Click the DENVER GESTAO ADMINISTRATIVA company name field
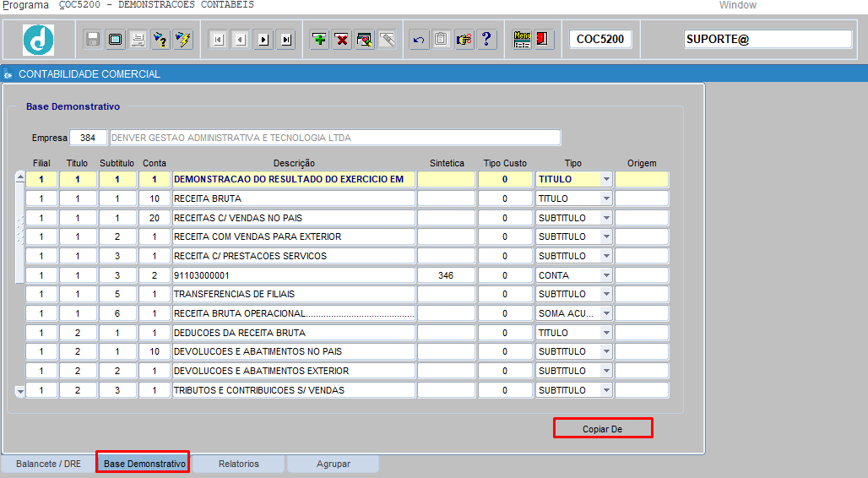 tap(335, 138)
